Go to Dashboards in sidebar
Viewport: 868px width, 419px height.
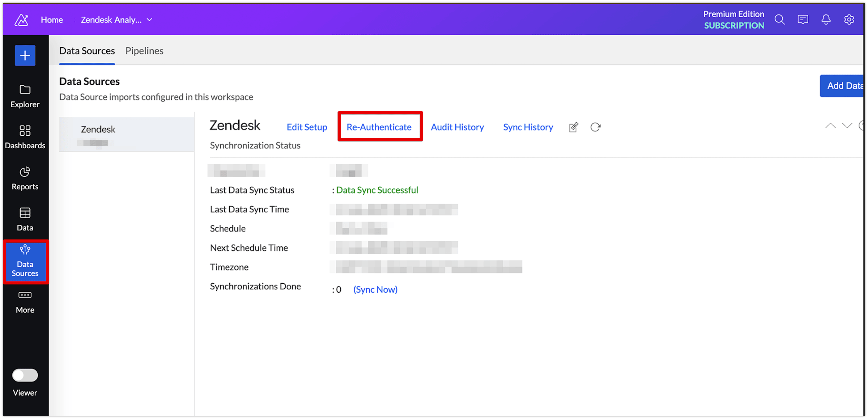point(25,137)
